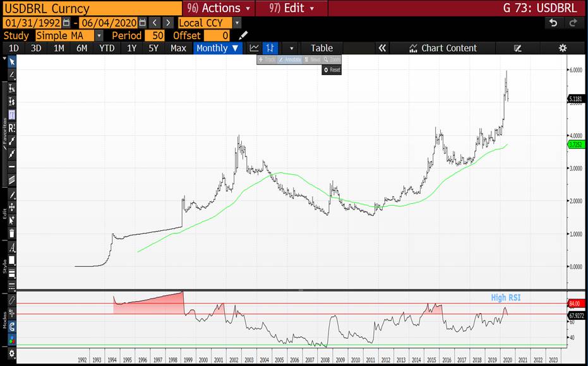Click the Table button

click(321, 48)
